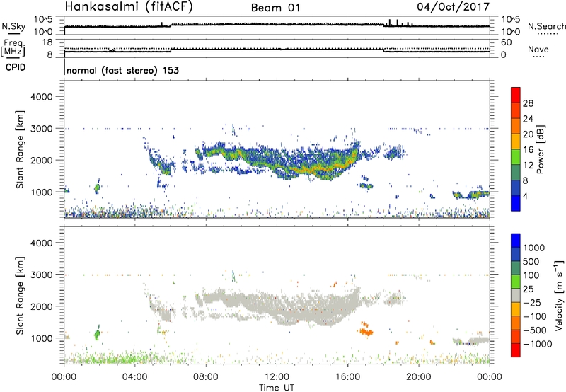Click the 18 tick on the frequency axis
The width and height of the screenshot is (566, 392).
(x=47, y=42)
